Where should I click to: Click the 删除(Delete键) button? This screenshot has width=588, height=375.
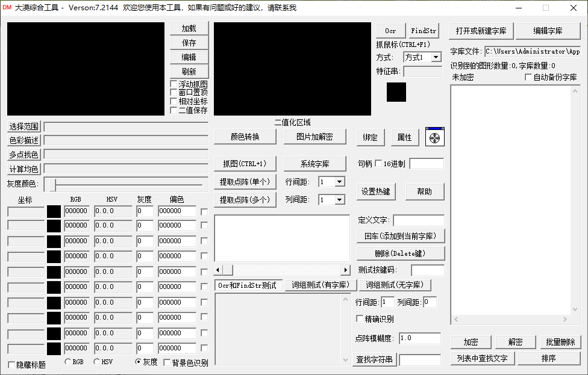point(401,253)
